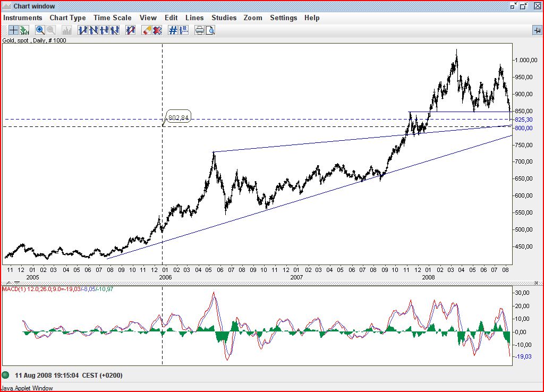This screenshot has height=392, width=544.
Task: Select the second descending trend line tool
Action: pyautogui.click(x=93, y=30)
